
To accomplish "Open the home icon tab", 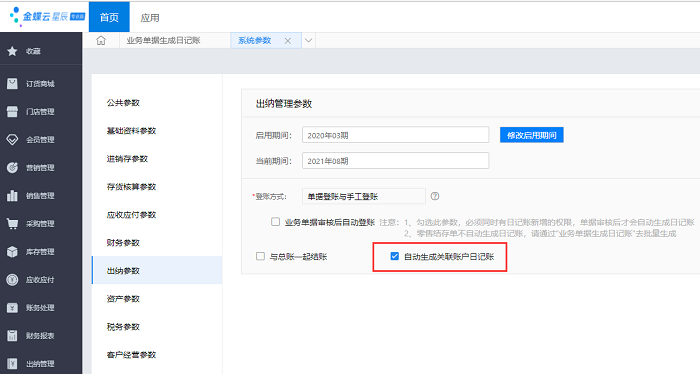I will pos(101,40).
